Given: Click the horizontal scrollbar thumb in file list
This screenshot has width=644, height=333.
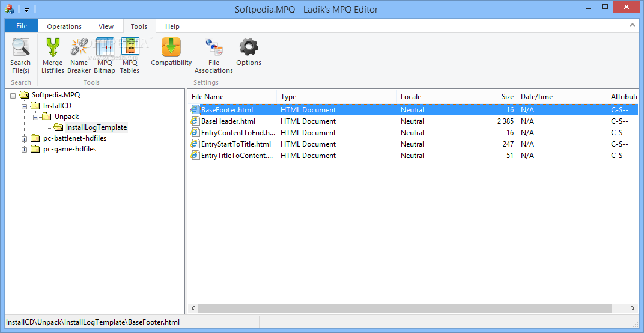Looking at the screenshot, I should (404, 308).
